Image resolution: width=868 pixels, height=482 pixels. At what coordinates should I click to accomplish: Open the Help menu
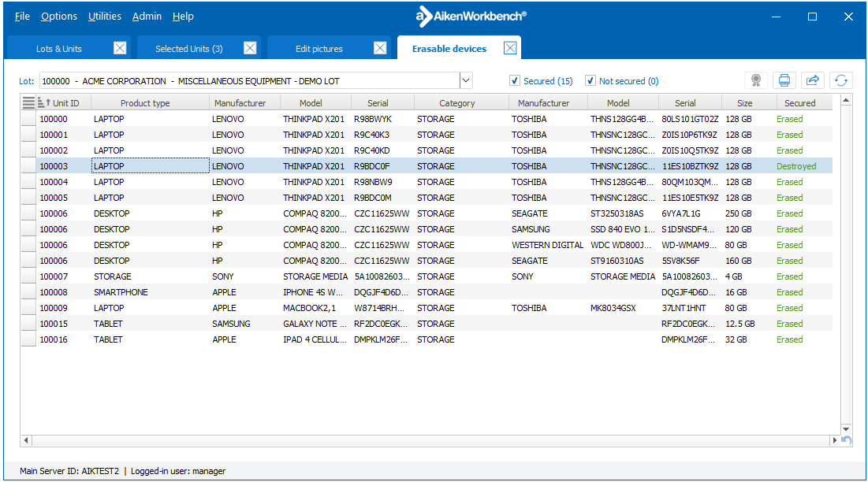tap(183, 17)
